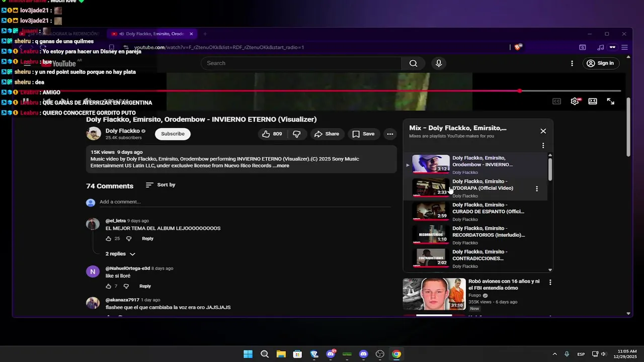Open Mix playlist options three-dot menu
The width and height of the screenshot is (644, 362).
point(543,145)
